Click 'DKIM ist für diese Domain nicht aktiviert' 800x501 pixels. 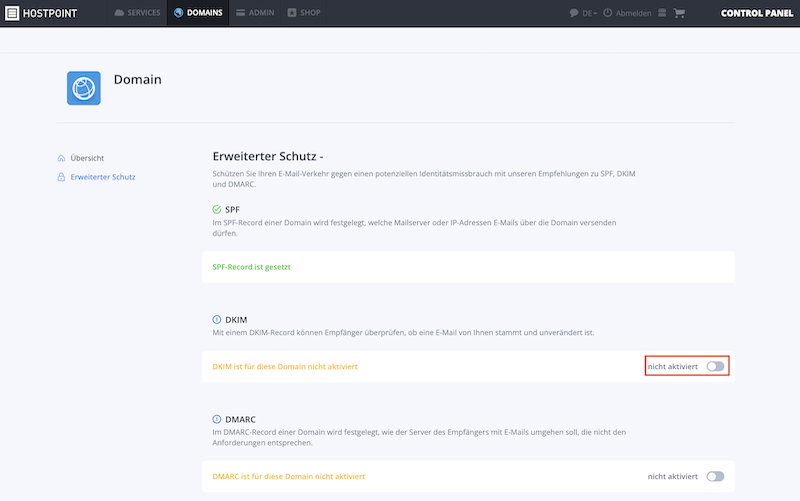pyautogui.click(x=285, y=366)
